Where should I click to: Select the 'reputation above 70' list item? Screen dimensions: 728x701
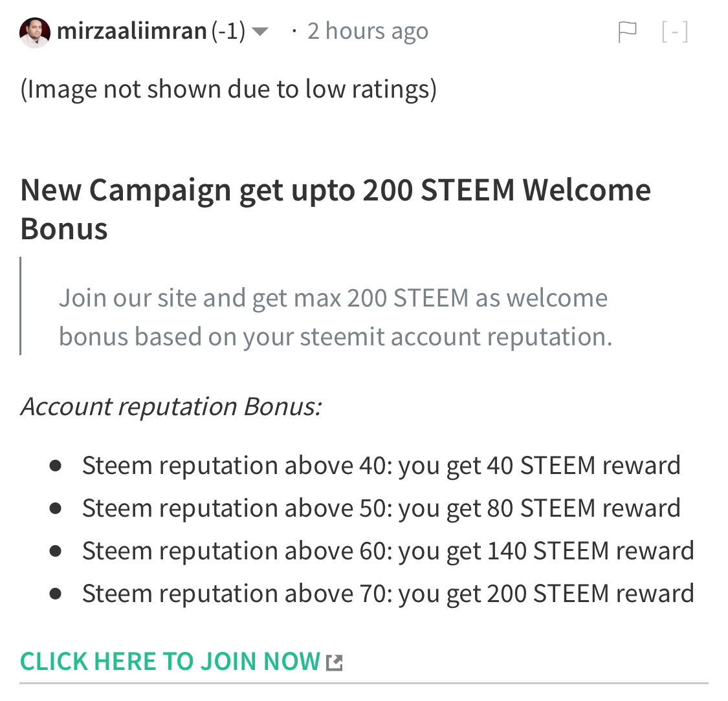(x=387, y=594)
